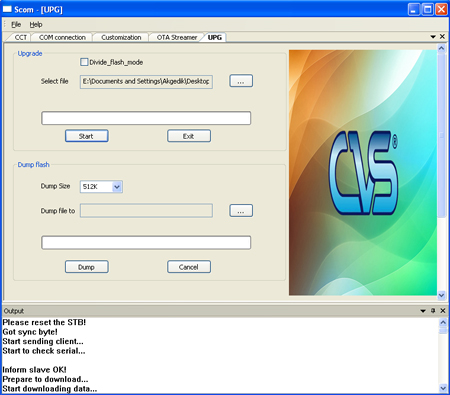Click the 'Start downloading data...' output line
450x395 pixels.
click(50, 389)
